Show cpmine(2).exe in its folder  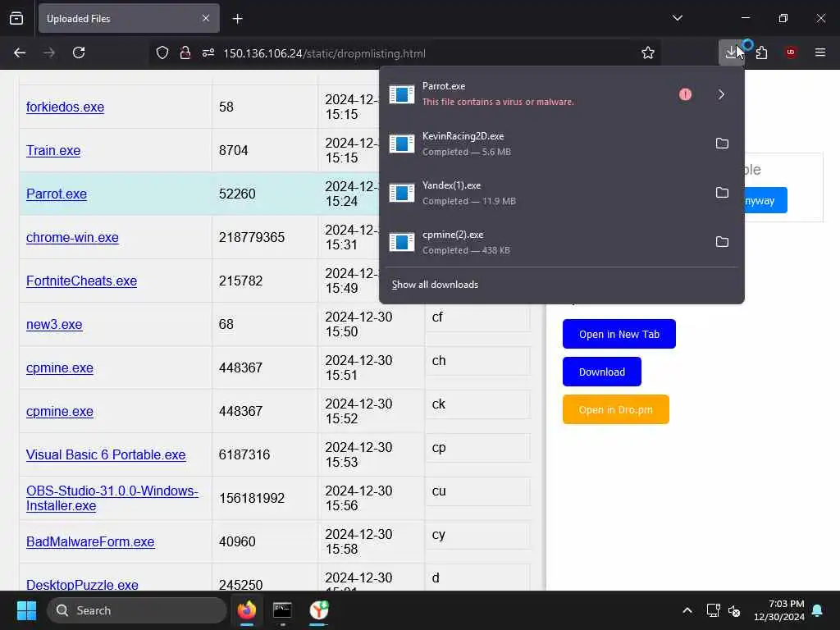[722, 242]
